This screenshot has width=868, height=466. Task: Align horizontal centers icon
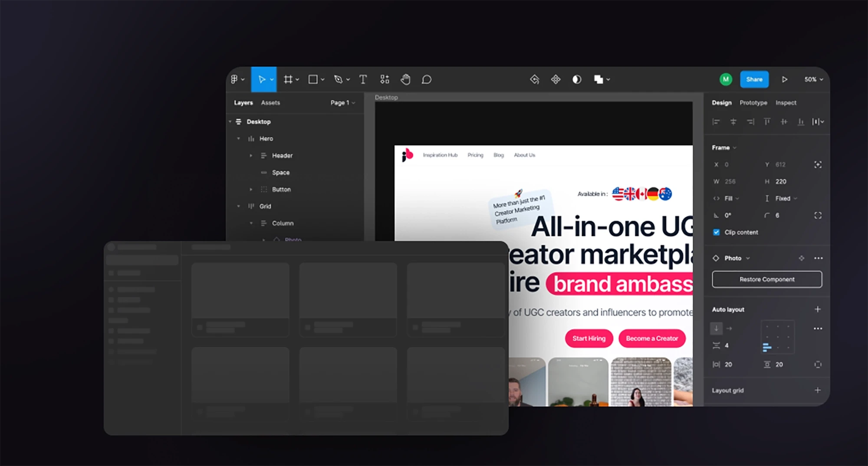(733, 122)
